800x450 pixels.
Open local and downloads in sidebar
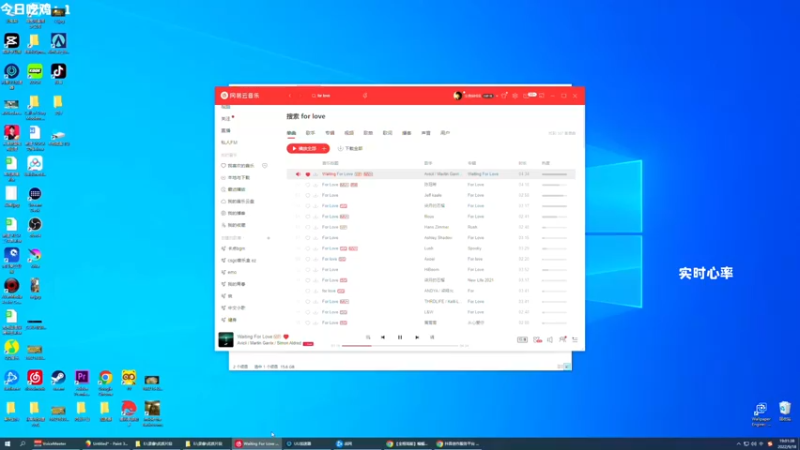point(235,178)
